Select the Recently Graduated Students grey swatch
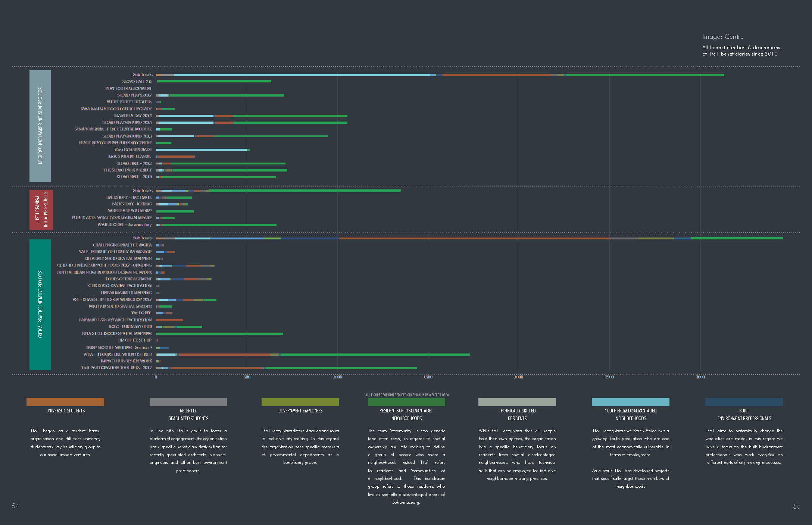The height and width of the screenshot is (525, 812). coord(188,402)
